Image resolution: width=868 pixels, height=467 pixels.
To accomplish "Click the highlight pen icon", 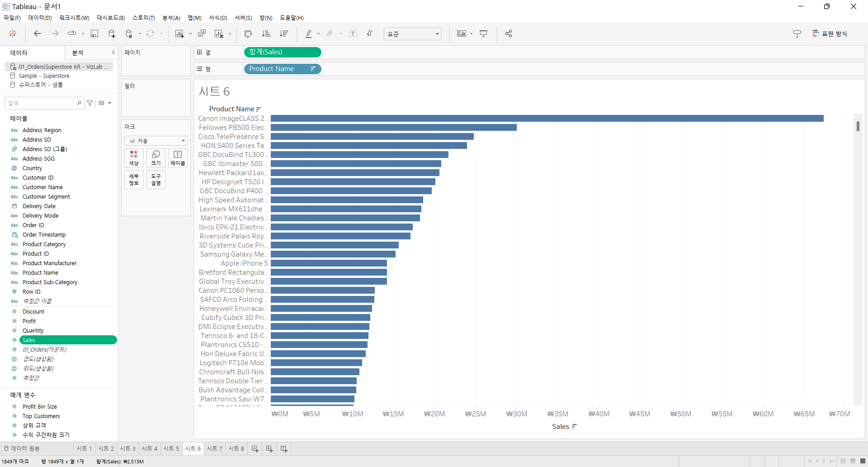I will pos(309,33).
